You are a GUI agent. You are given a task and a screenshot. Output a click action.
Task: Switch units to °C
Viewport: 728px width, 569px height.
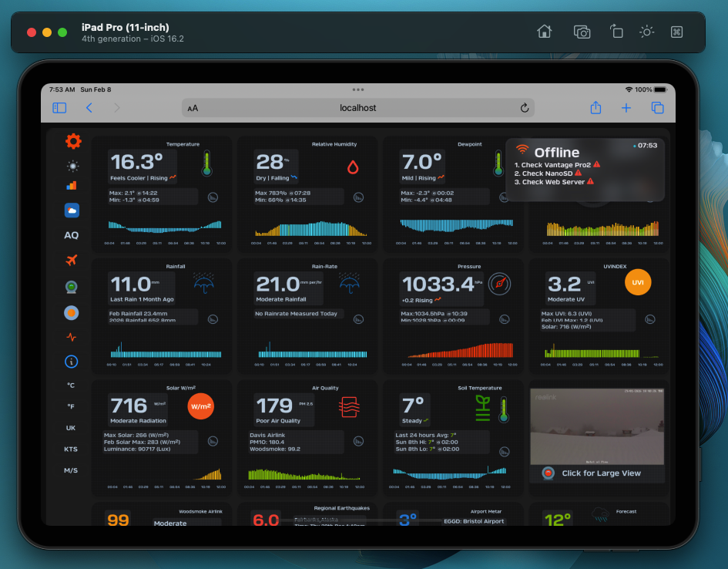pos(71,385)
